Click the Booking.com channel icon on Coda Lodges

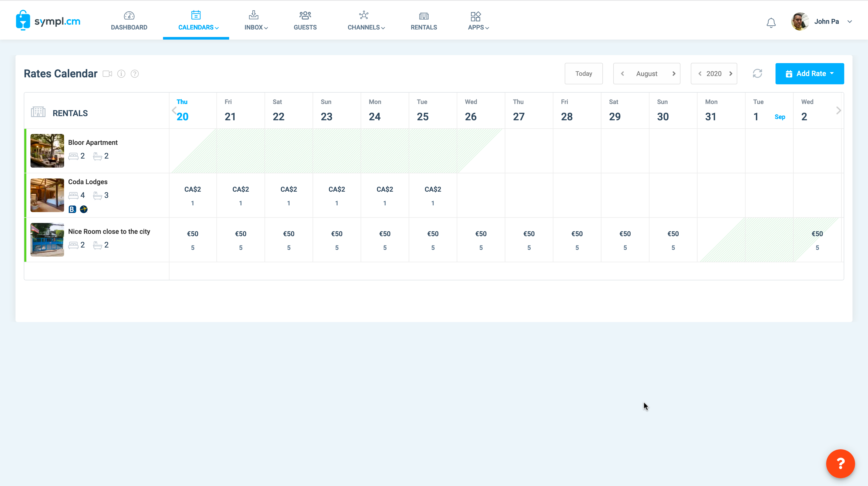[x=72, y=210]
